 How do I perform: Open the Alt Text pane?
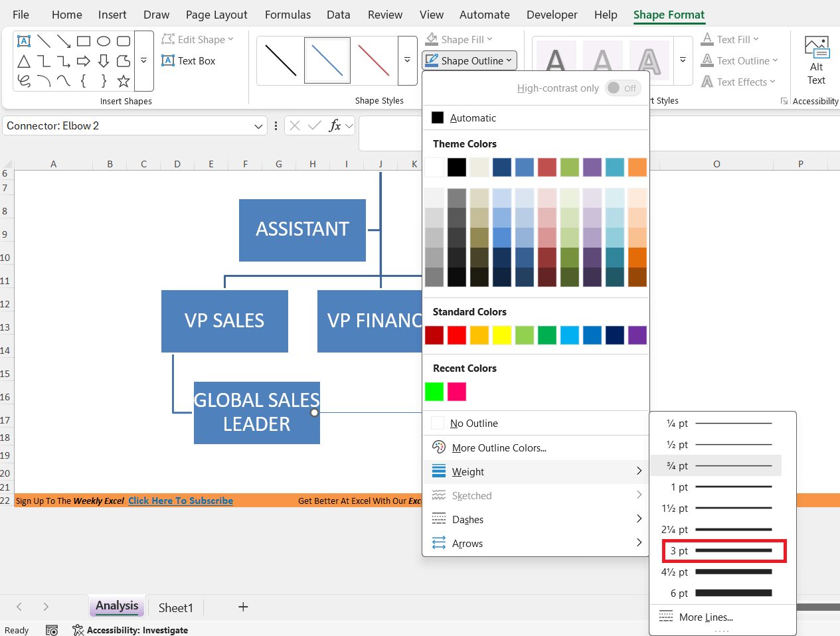point(816,61)
